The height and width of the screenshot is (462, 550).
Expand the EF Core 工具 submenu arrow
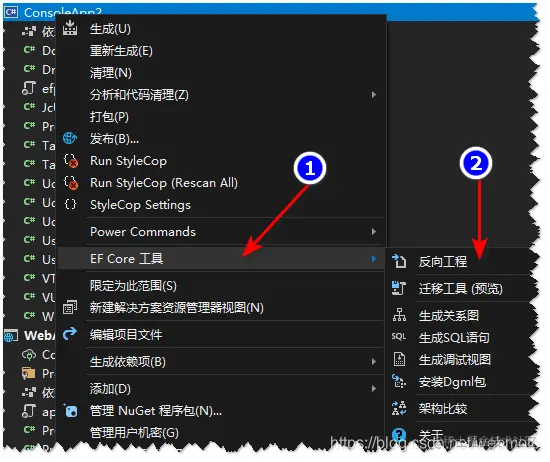pyautogui.click(x=374, y=259)
